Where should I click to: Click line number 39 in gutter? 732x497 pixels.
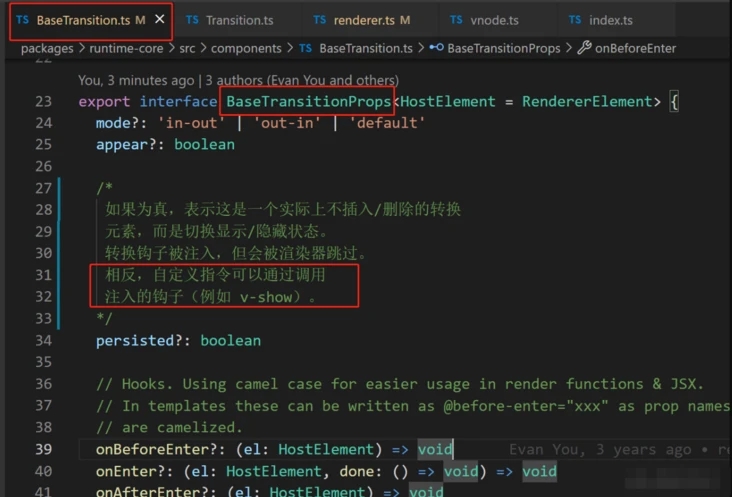[x=43, y=449]
